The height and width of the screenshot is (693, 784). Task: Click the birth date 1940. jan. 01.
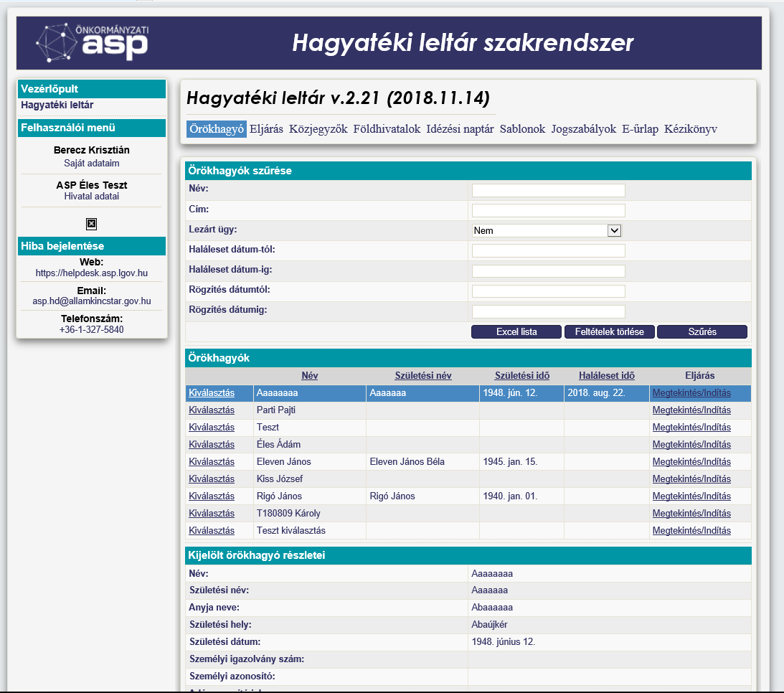pyautogui.click(x=510, y=496)
